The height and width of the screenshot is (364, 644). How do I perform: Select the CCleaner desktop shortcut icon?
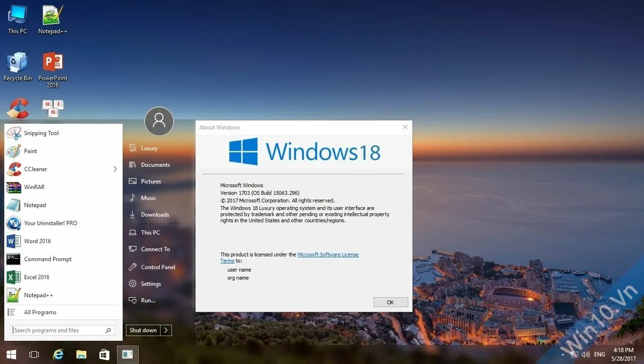[18, 108]
